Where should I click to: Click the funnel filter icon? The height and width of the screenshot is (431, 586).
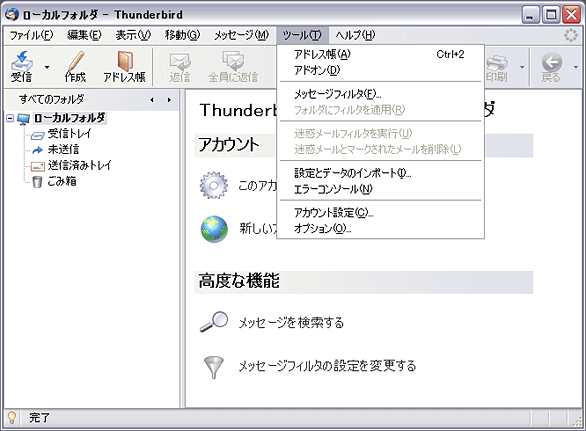(x=214, y=367)
